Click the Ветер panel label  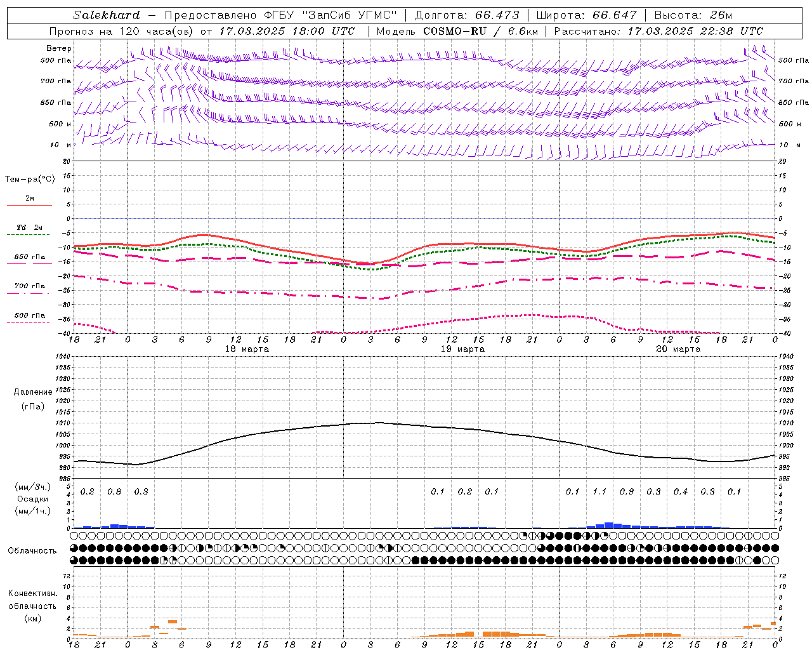[x=59, y=48]
